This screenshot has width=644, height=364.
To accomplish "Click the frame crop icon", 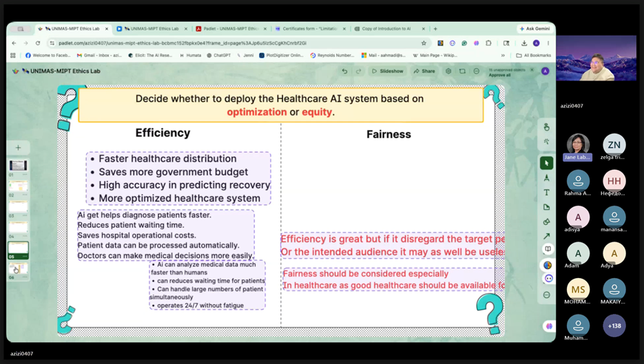I will [462, 71].
